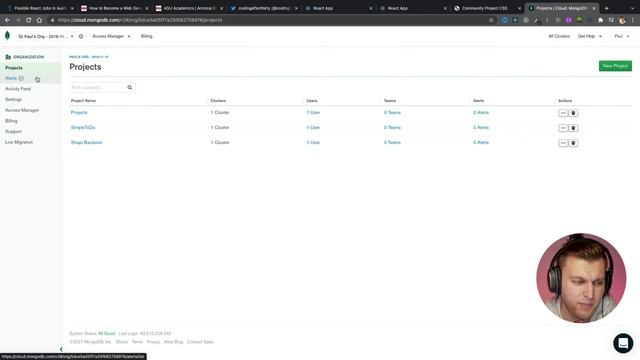Open the All Good system status link
Image resolution: width=640 pixels, height=360 pixels.
[107, 333]
